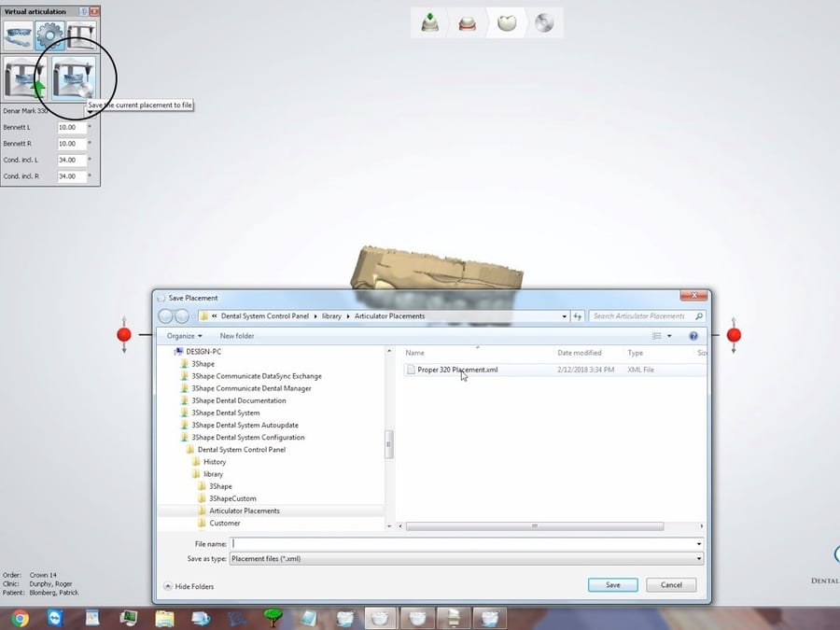840x630 pixels.
Task: Click the Save button
Action: point(612,585)
